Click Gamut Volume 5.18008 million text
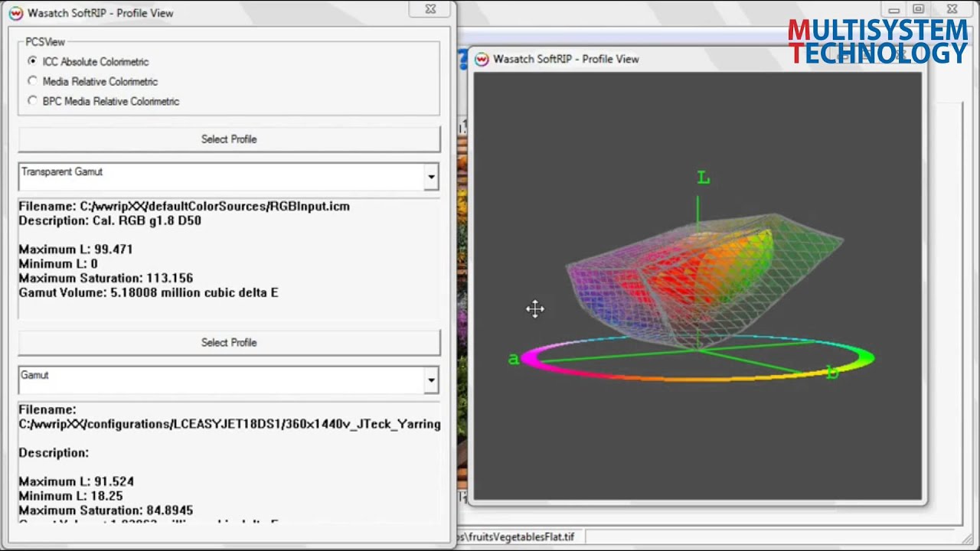The height and width of the screenshot is (551, 980). 149,293
